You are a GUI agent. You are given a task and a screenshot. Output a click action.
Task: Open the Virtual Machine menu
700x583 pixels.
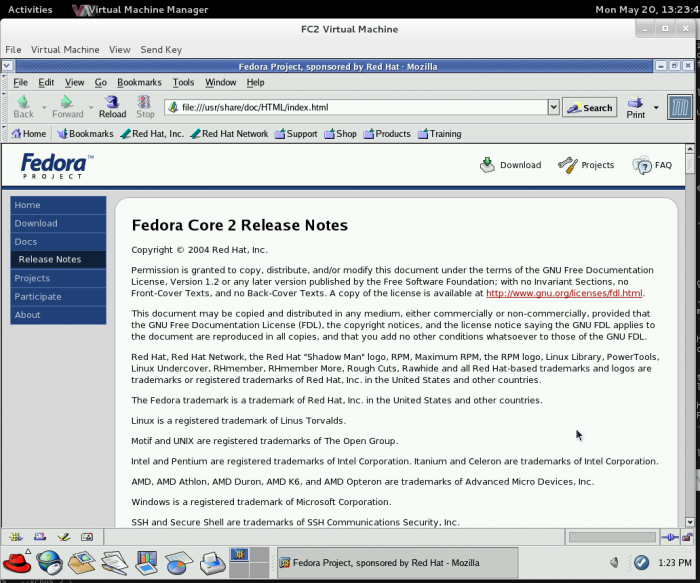[x=65, y=49]
